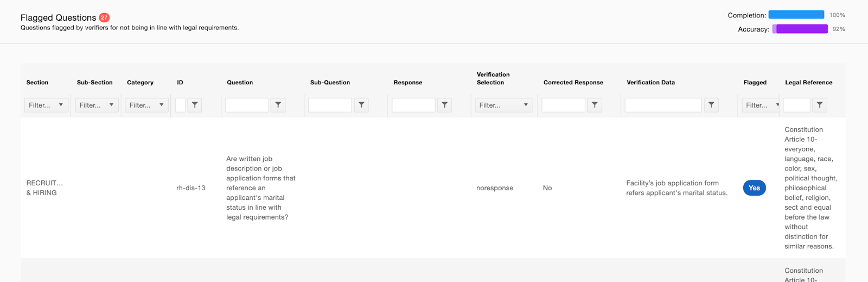
Task: Click the Verification Data filter funnel icon
Action: (x=711, y=105)
